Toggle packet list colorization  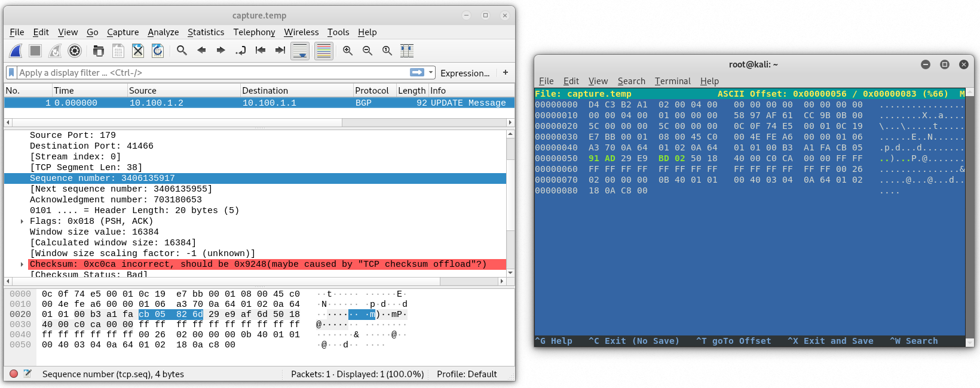click(x=324, y=51)
